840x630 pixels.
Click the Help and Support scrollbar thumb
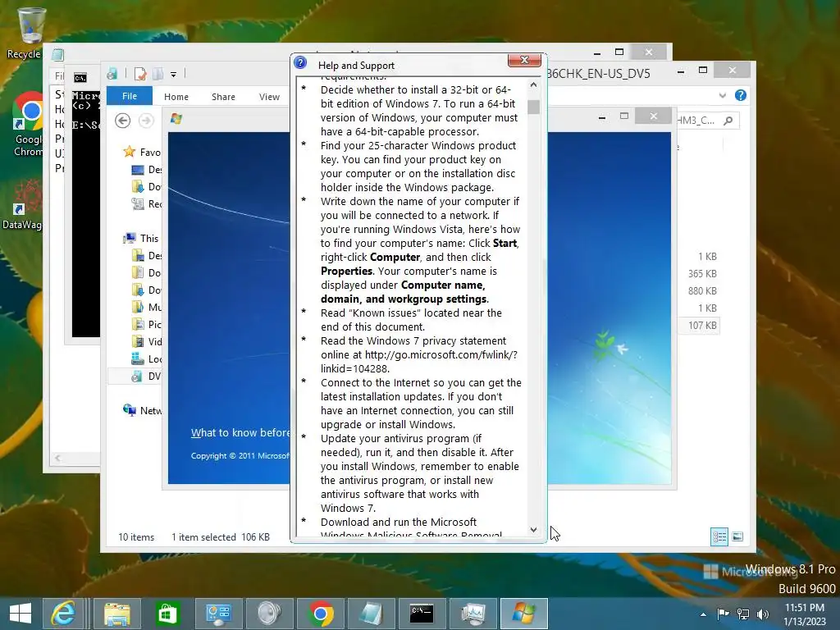pyautogui.click(x=533, y=107)
